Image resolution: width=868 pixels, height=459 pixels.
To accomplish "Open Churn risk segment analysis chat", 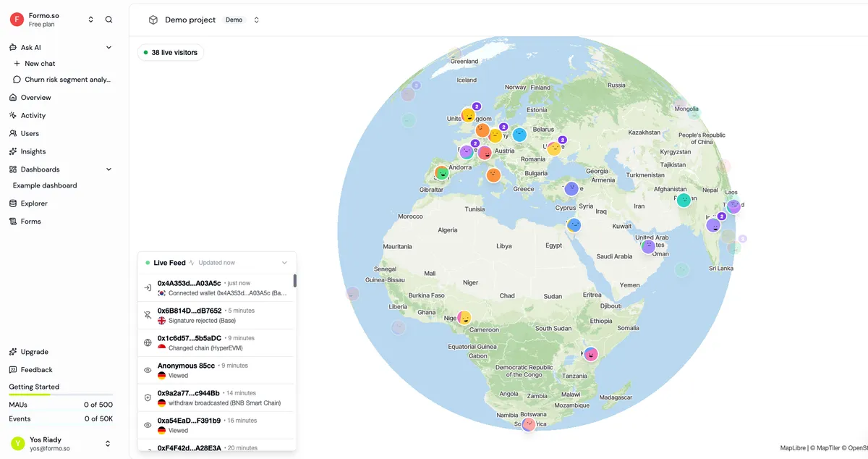I will tap(68, 80).
